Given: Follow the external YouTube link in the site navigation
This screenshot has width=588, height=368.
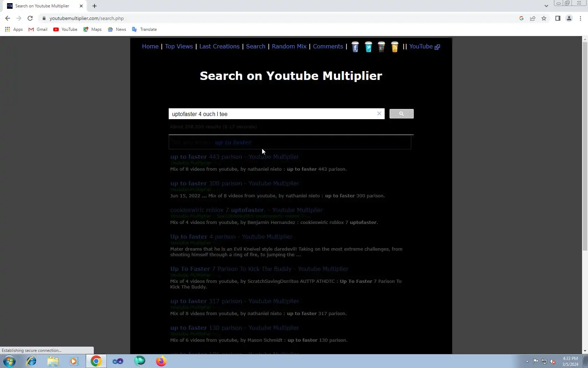Looking at the screenshot, I should pos(425,46).
